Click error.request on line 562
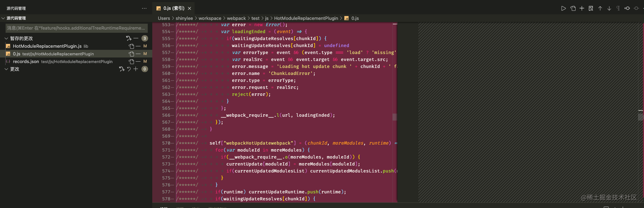The height and width of the screenshot is (208, 644). click(250, 87)
